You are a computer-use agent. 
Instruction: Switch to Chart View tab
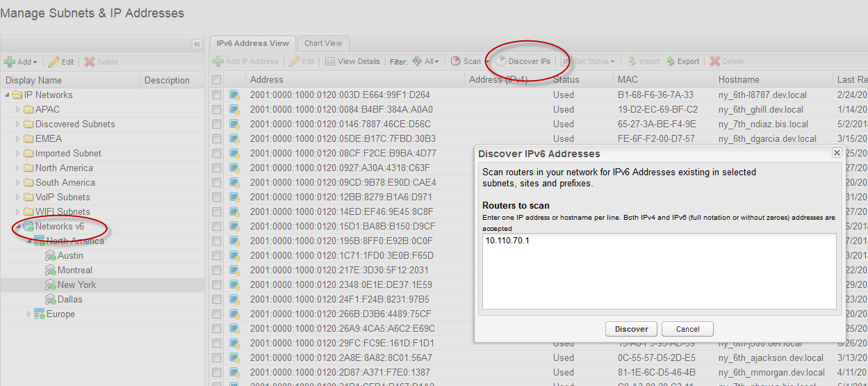point(323,43)
